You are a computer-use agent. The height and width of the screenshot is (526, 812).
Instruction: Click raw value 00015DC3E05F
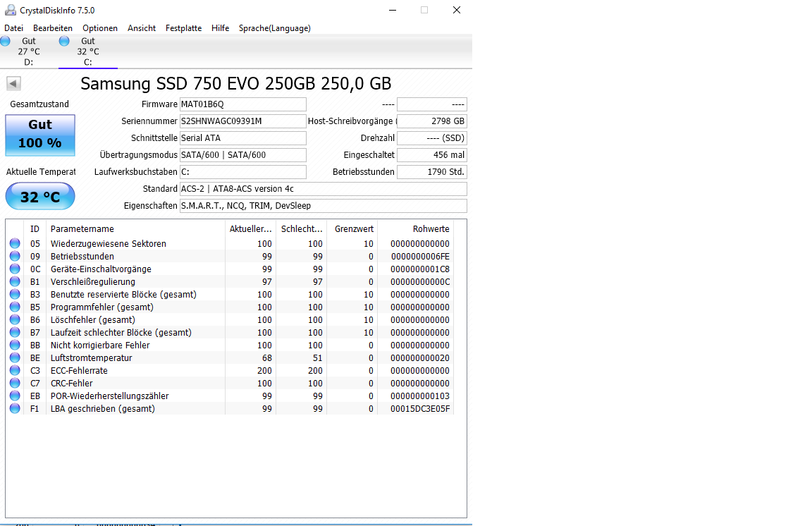[x=420, y=408]
